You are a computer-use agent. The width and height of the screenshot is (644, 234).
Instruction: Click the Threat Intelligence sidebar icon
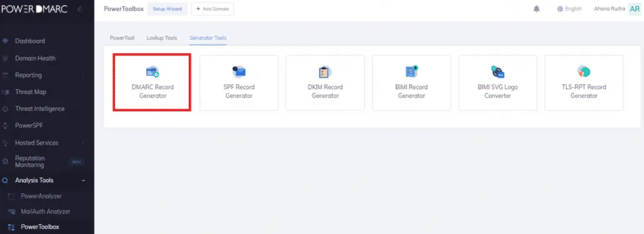(x=6, y=109)
